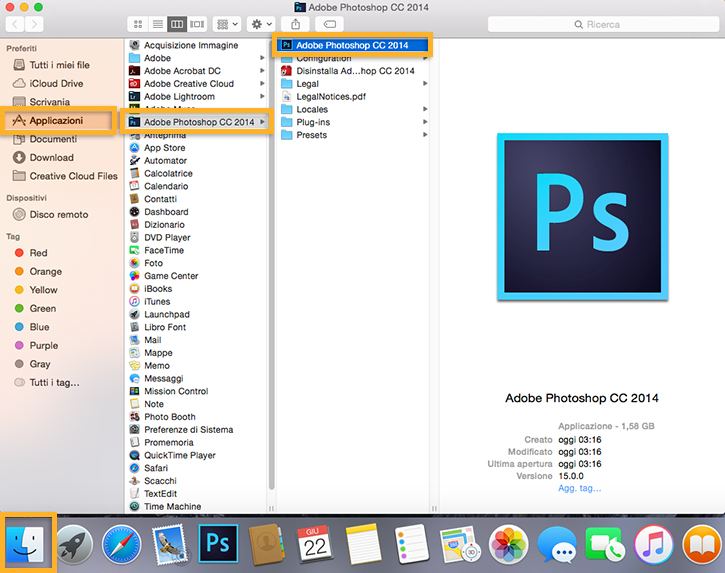Open iTunes music note icon in Dock
Screen dimensions: 725x573
[653, 544]
